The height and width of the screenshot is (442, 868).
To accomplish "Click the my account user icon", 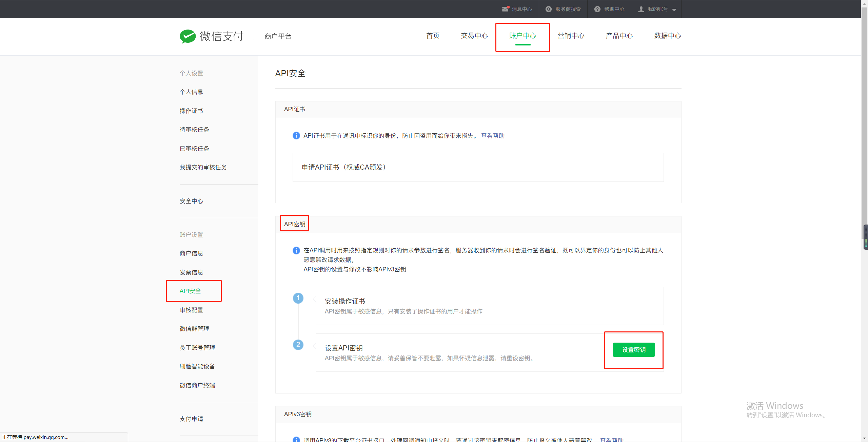I will (641, 9).
